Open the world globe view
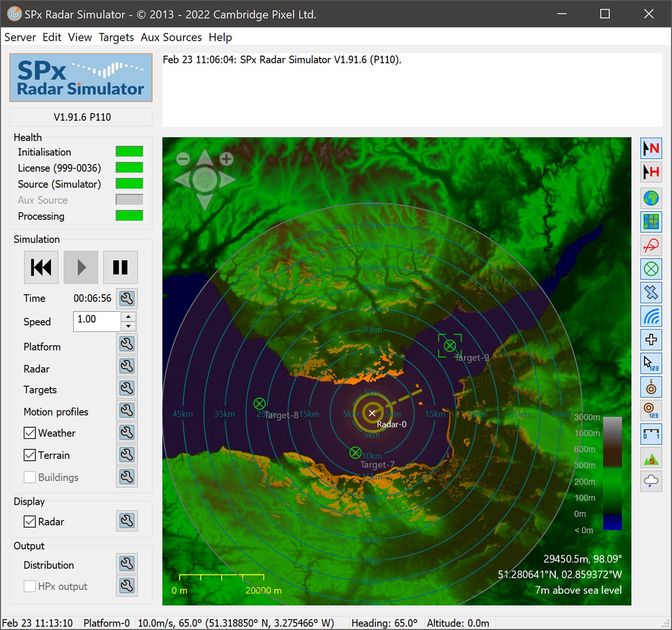The height and width of the screenshot is (630, 672). pyautogui.click(x=651, y=198)
